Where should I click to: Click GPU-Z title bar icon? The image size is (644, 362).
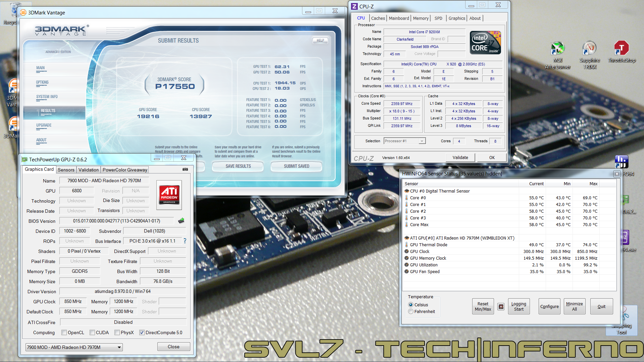pyautogui.click(x=24, y=159)
